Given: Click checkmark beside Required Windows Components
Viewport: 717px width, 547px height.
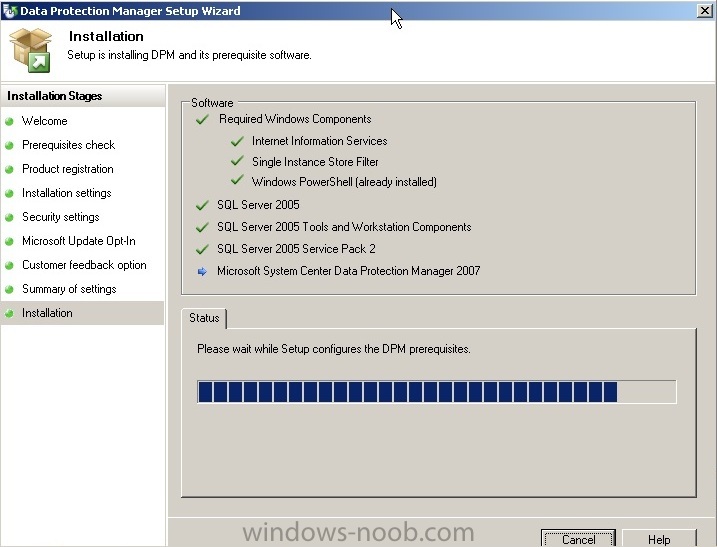Looking at the screenshot, I should (x=202, y=119).
